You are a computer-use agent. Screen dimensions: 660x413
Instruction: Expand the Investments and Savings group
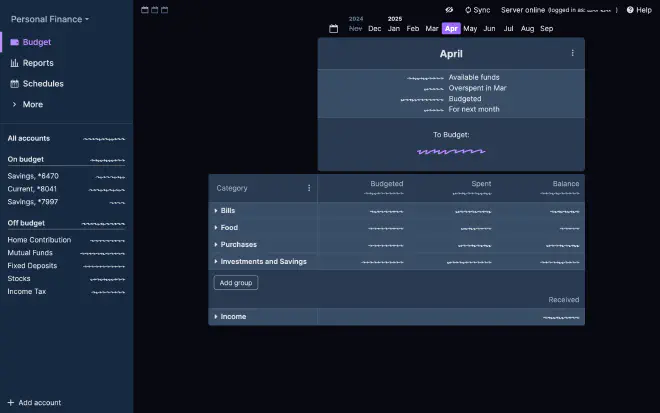coord(216,262)
